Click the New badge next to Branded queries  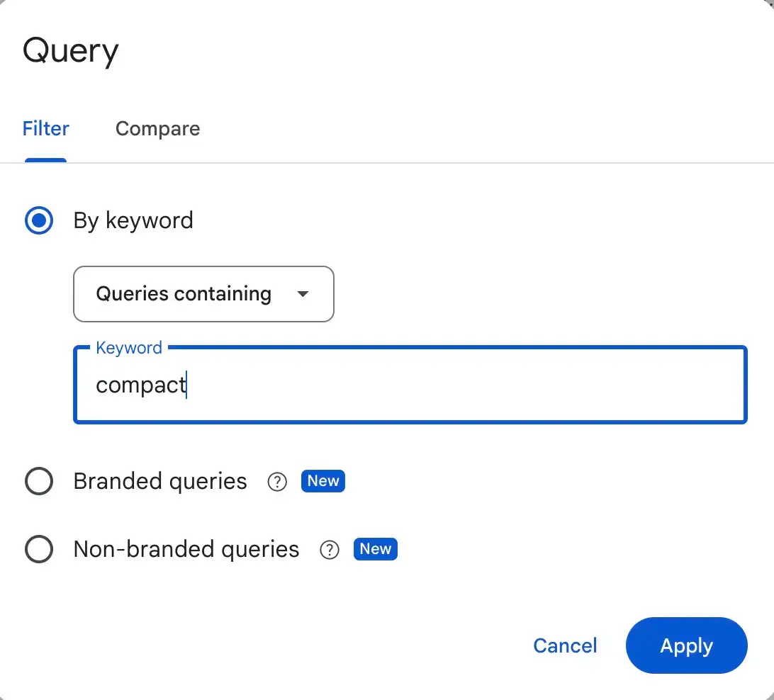[x=322, y=481]
